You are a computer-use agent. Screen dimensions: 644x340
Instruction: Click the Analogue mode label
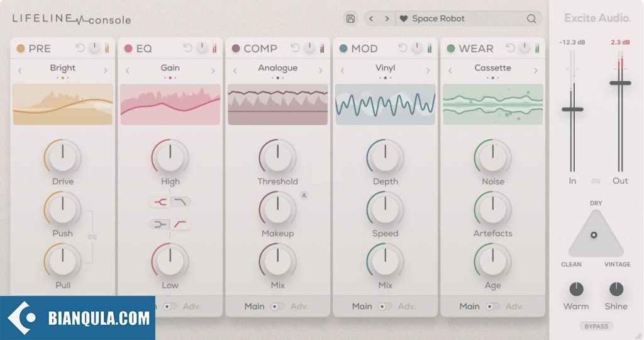click(x=277, y=68)
